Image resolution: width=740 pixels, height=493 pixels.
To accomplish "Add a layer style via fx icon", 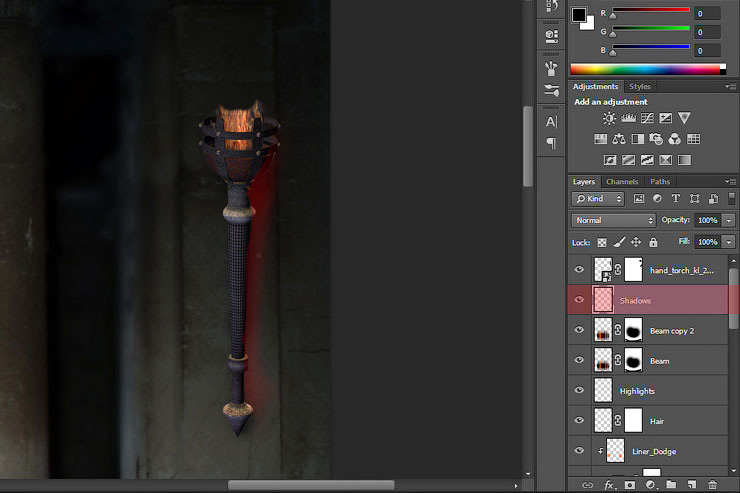I will [x=609, y=484].
